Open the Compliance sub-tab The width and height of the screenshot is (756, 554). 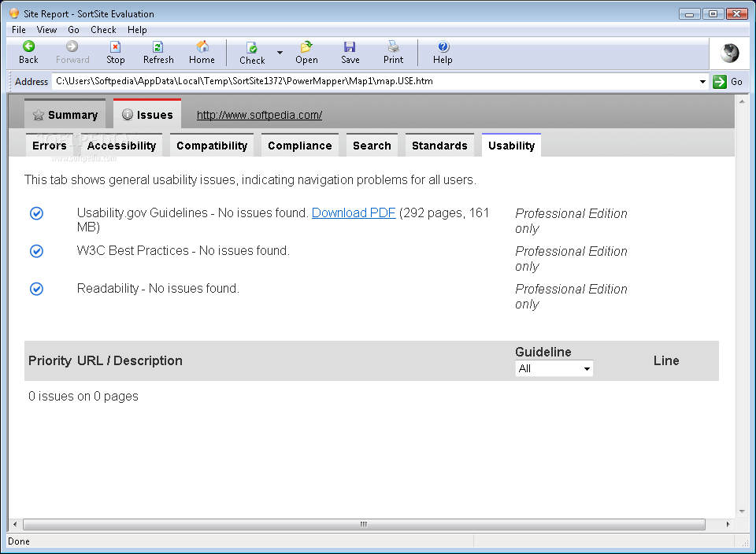pos(299,146)
